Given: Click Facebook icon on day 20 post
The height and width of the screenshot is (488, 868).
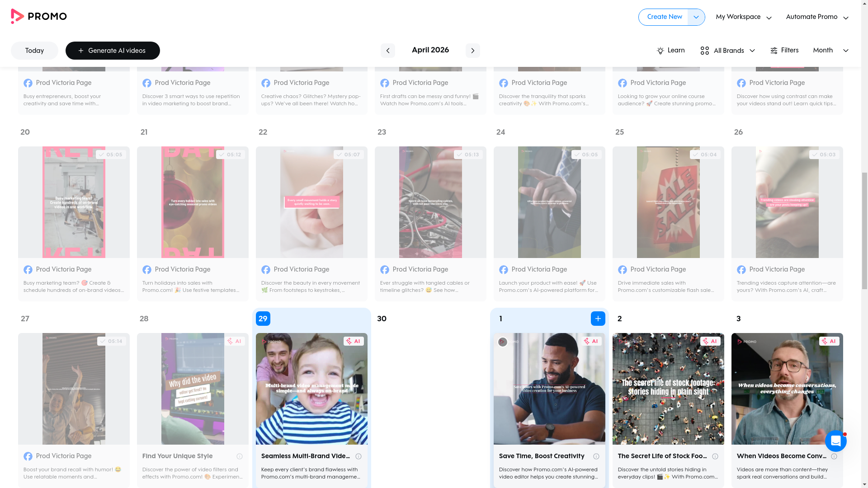Looking at the screenshot, I should click(28, 270).
